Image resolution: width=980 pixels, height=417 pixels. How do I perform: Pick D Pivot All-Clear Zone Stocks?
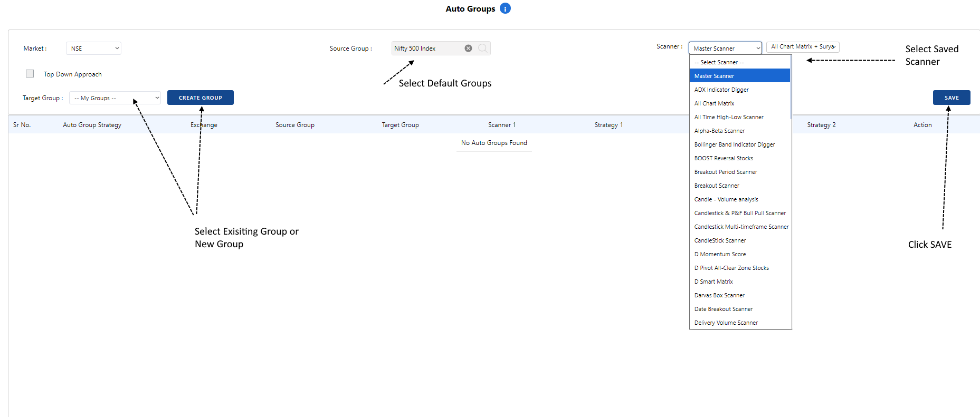(740, 268)
